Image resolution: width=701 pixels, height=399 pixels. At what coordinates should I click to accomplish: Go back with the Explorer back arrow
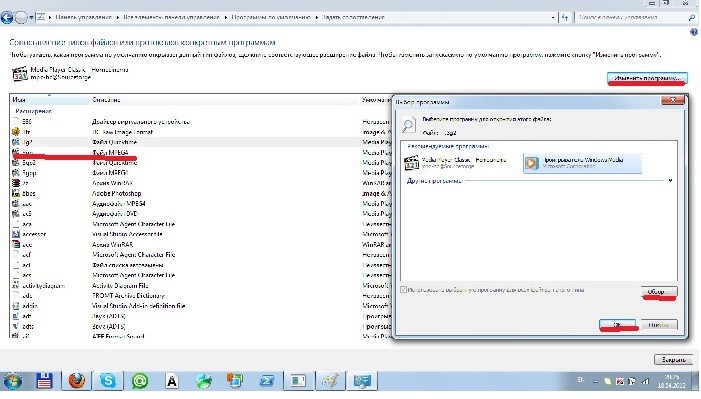(x=7, y=17)
